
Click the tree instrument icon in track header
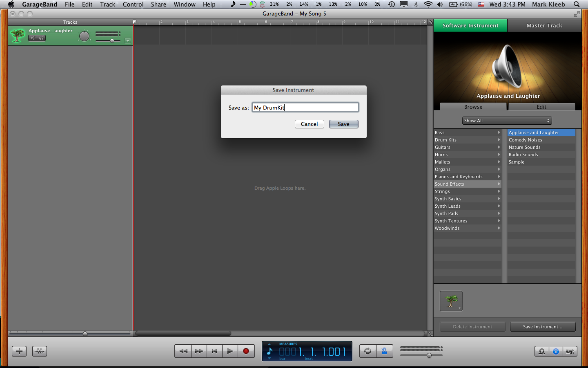coord(18,36)
